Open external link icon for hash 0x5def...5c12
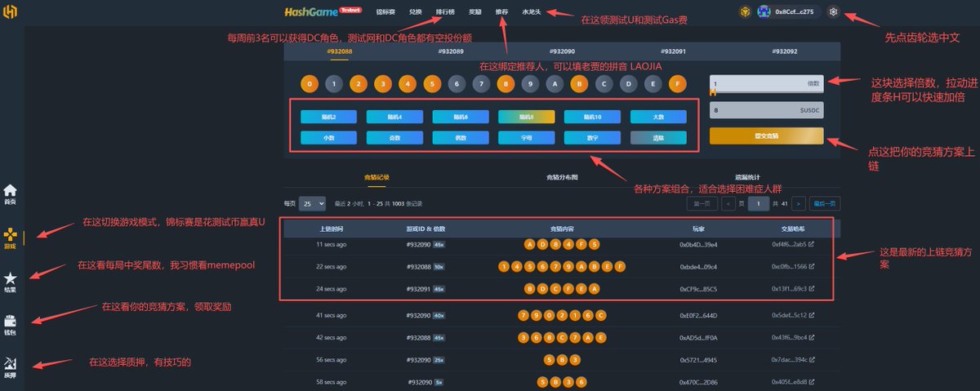 [811, 314]
